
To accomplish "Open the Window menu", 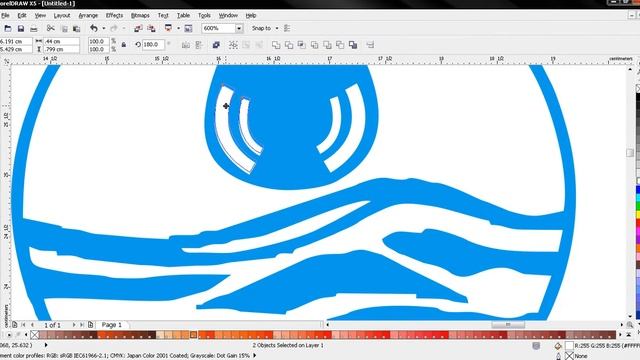I will [228, 16].
